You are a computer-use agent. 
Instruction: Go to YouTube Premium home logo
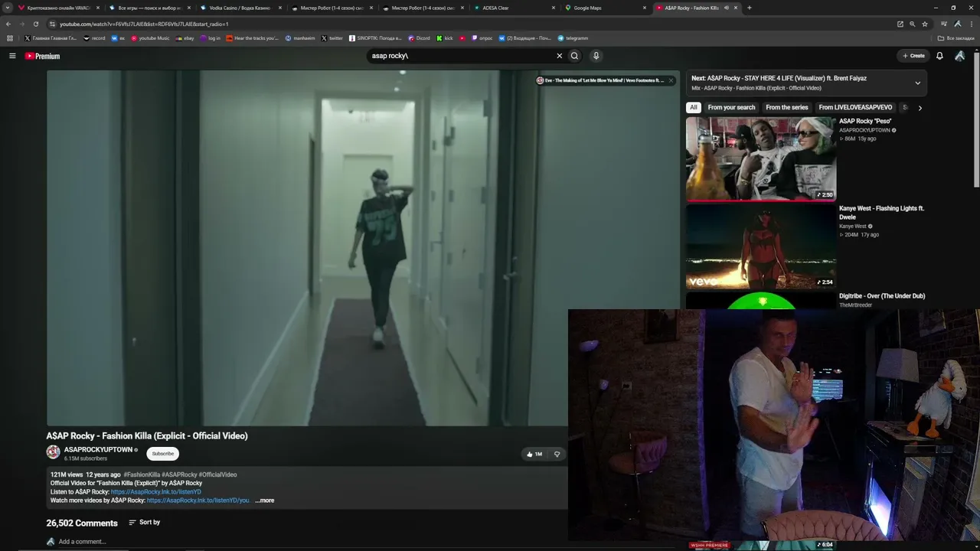(x=42, y=56)
